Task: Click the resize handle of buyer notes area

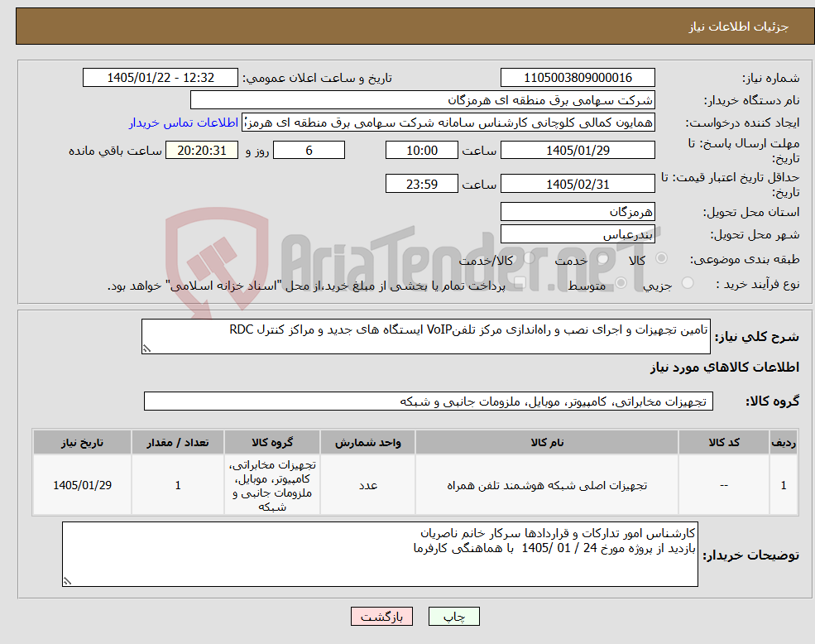Action: (67, 582)
